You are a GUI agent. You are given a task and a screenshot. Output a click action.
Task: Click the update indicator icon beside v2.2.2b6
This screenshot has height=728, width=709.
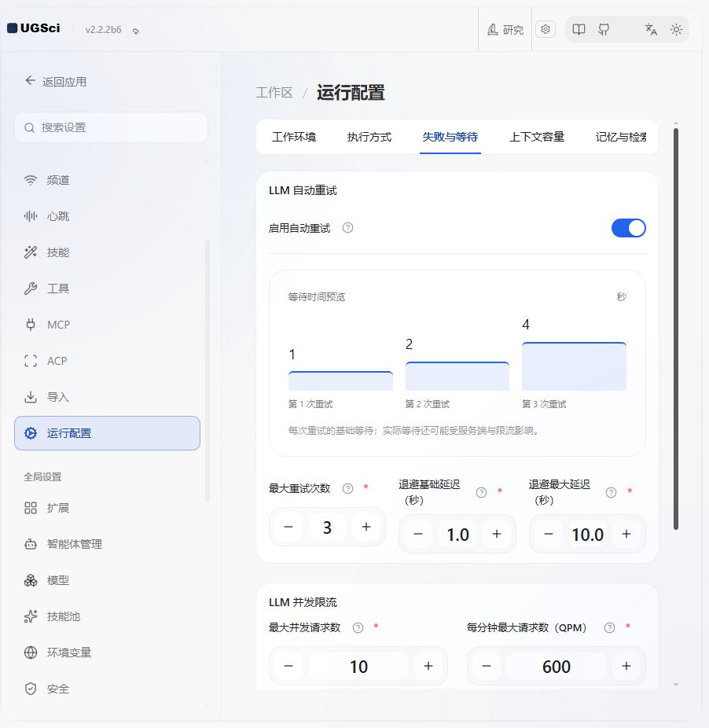click(x=136, y=31)
